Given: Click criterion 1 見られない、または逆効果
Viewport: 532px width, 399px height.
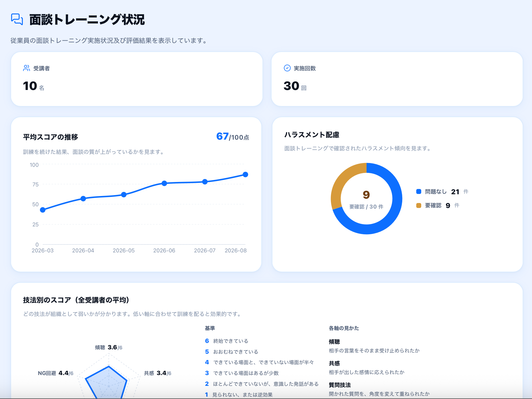Looking at the screenshot, I should pos(239,395).
